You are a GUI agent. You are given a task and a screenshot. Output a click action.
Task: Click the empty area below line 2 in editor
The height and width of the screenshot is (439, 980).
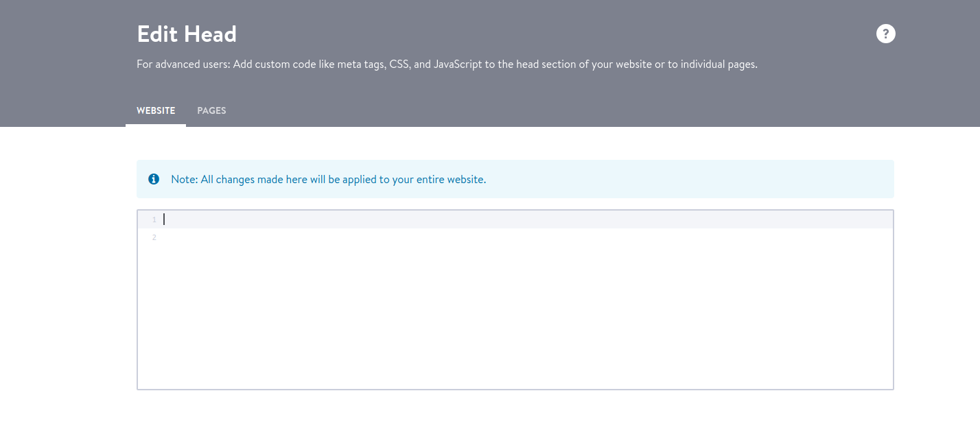(x=515, y=309)
